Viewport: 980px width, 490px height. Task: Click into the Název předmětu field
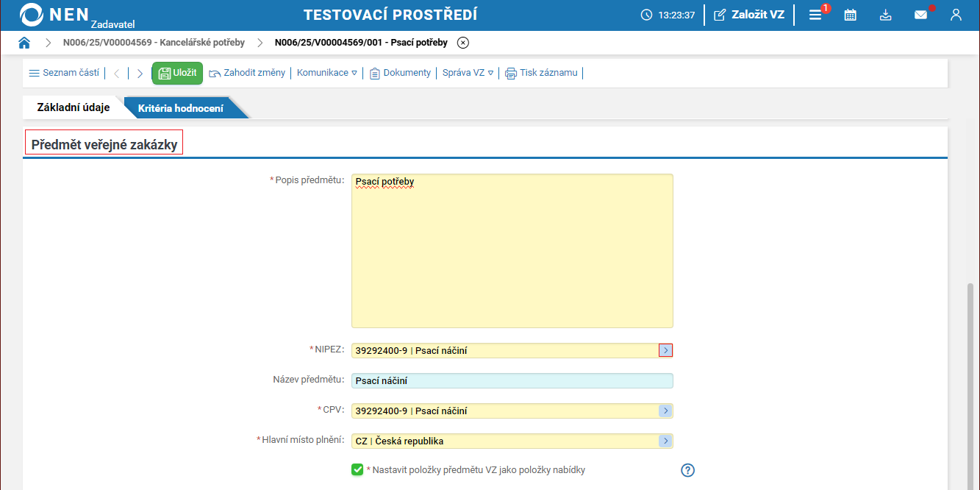(x=512, y=381)
